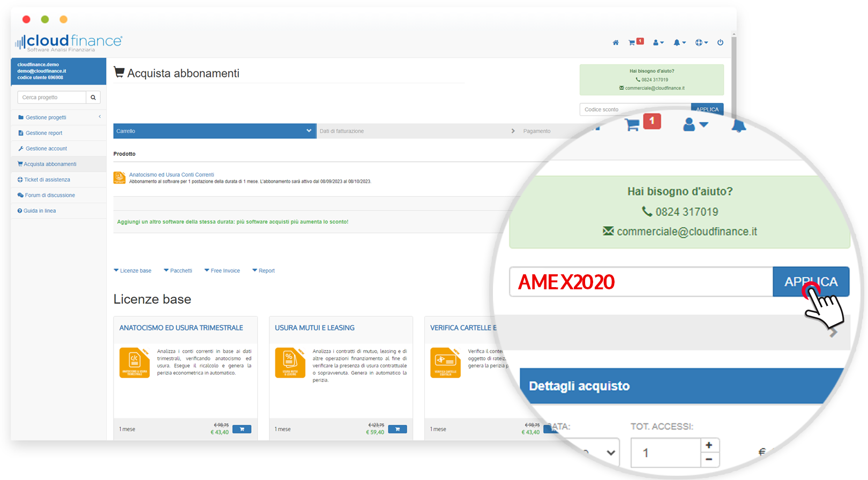Open the large user dropdown in magnified view
Image resolution: width=868 pixels, height=480 pixels.
click(695, 124)
